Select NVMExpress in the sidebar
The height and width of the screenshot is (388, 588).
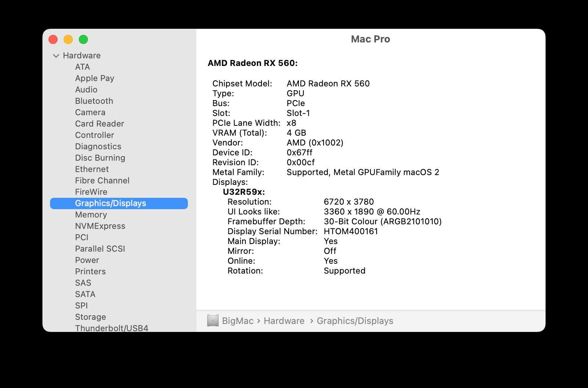100,226
